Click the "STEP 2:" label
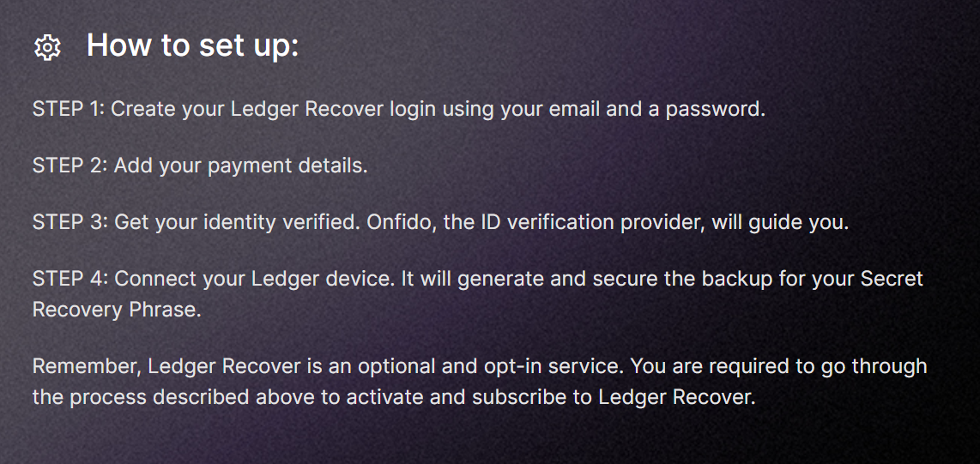The height and width of the screenshot is (464, 980). pyautogui.click(x=70, y=166)
